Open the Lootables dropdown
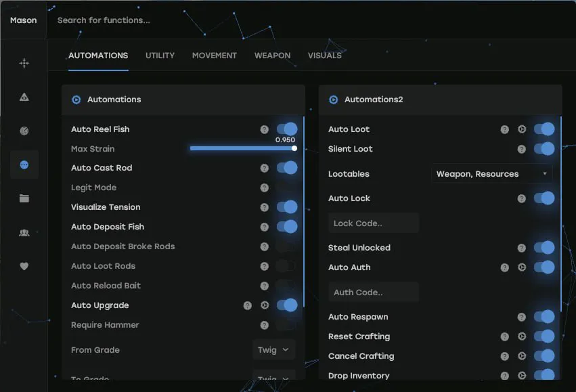This screenshot has width=576, height=392. 492,174
